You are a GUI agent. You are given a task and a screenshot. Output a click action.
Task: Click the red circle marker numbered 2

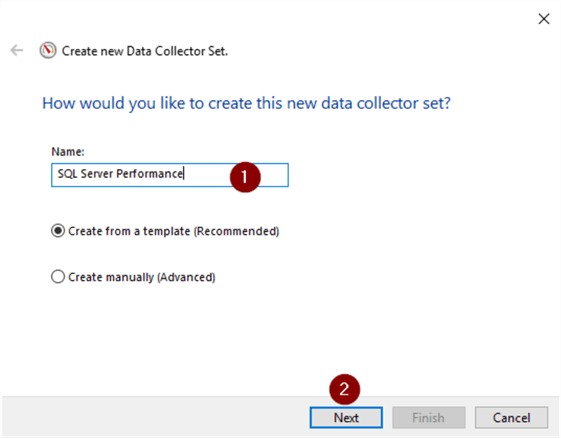[344, 389]
